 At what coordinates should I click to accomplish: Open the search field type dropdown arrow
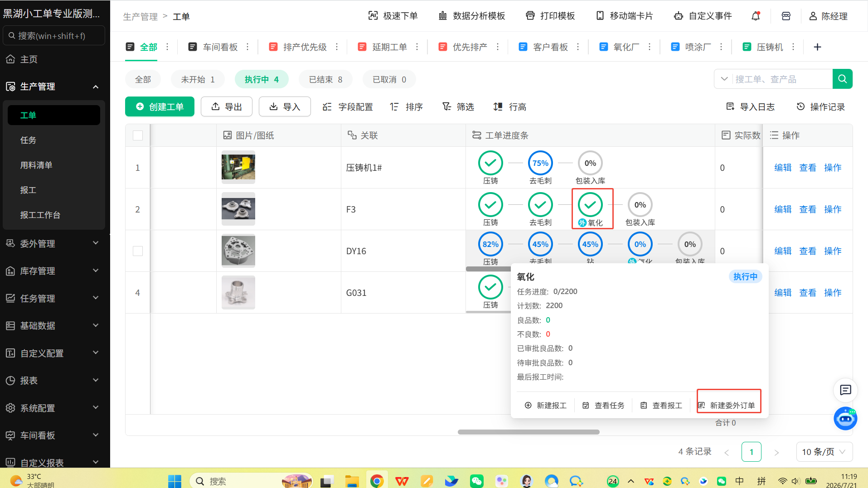724,79
